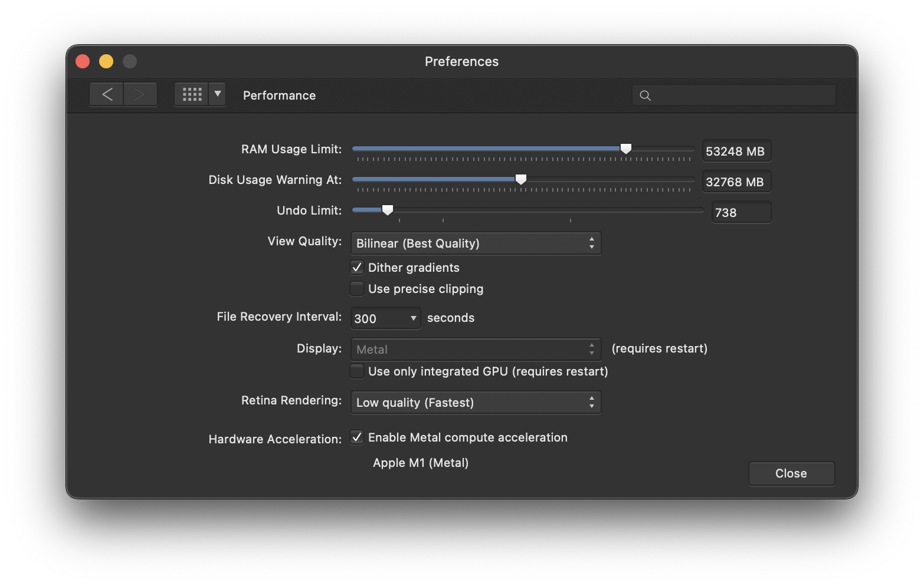924x586 pixels.
Task: Open the preference sections dropdown arrow
Action: coord(217,94)
